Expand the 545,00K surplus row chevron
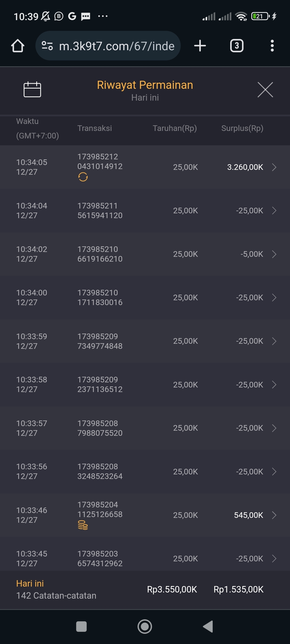The width and height of the screenshot is (290, 644). [274, 515]
